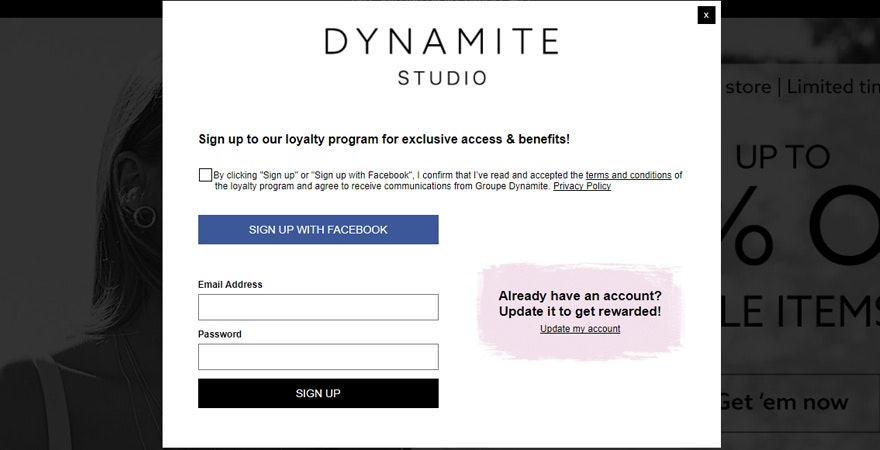Click the Studio text under the logo
This screenshot has width=880, height=450.
442,78
